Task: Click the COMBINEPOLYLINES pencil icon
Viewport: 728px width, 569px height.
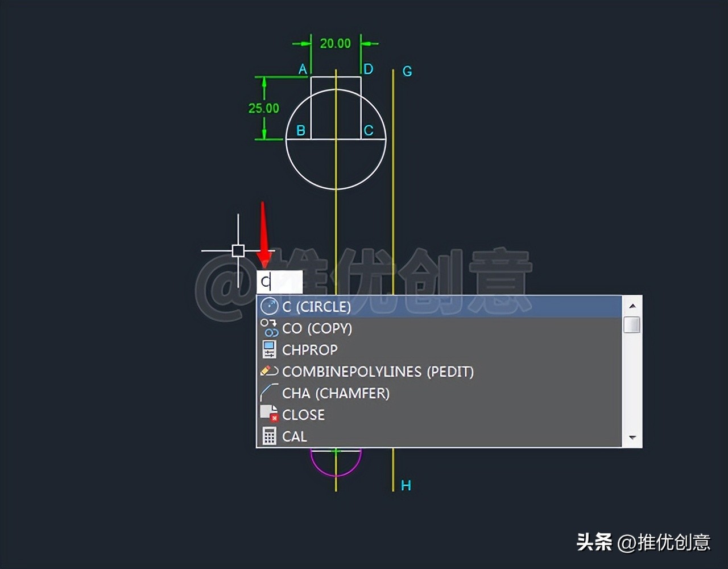Action: 268,371
